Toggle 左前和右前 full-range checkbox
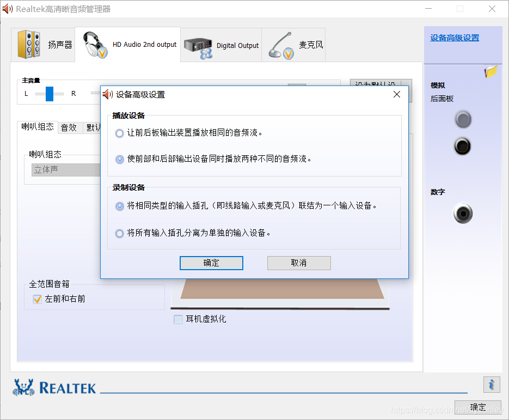 38,299
